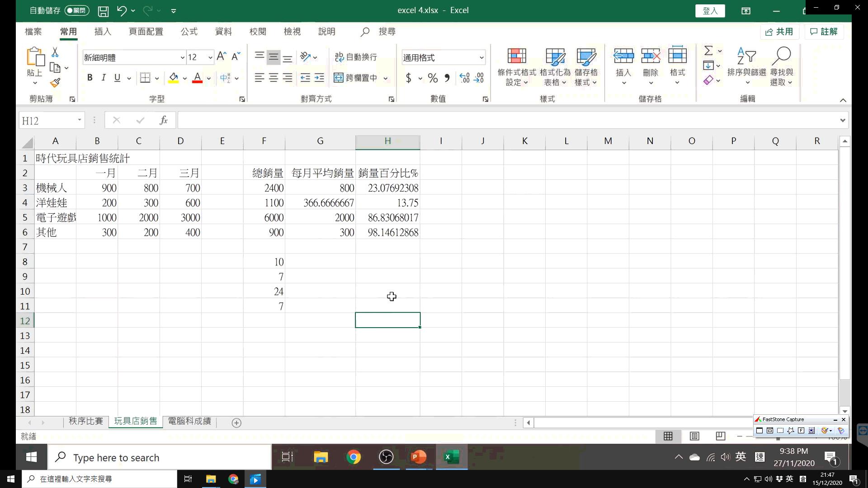Viewport: 868px width, 488px height.
Task: Click the 共用 Share button
Action: tap(779, 32)
